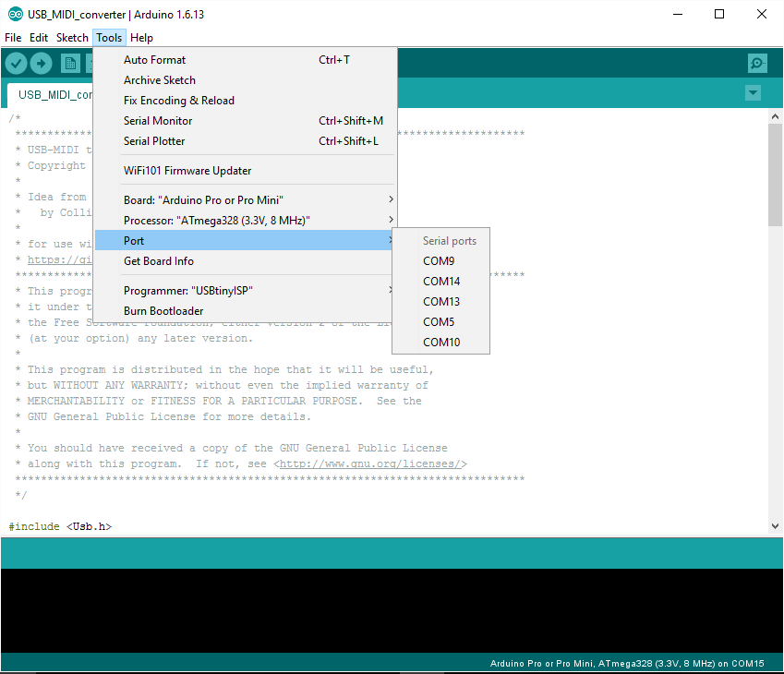Launch Serial Plotter entry
The height and width of the screenshot is (674, 784).
click(245, 141)
